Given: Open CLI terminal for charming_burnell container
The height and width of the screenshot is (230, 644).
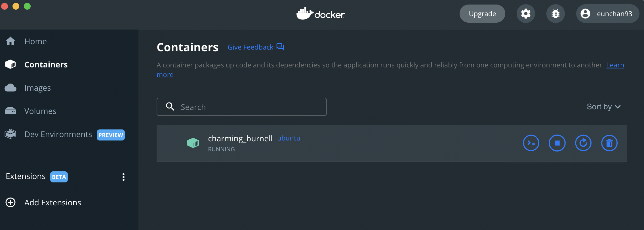Looking at the screenshot, I should [x=531, y=143].
